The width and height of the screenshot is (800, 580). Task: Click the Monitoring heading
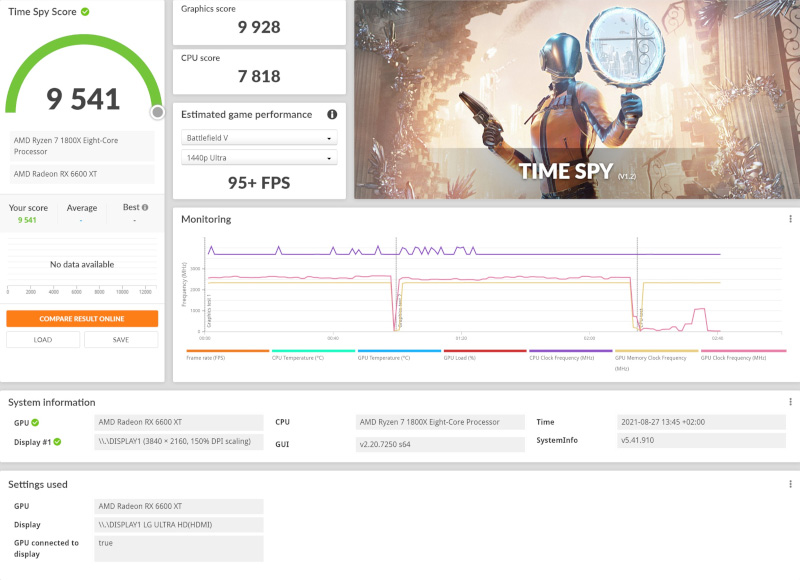206,219
